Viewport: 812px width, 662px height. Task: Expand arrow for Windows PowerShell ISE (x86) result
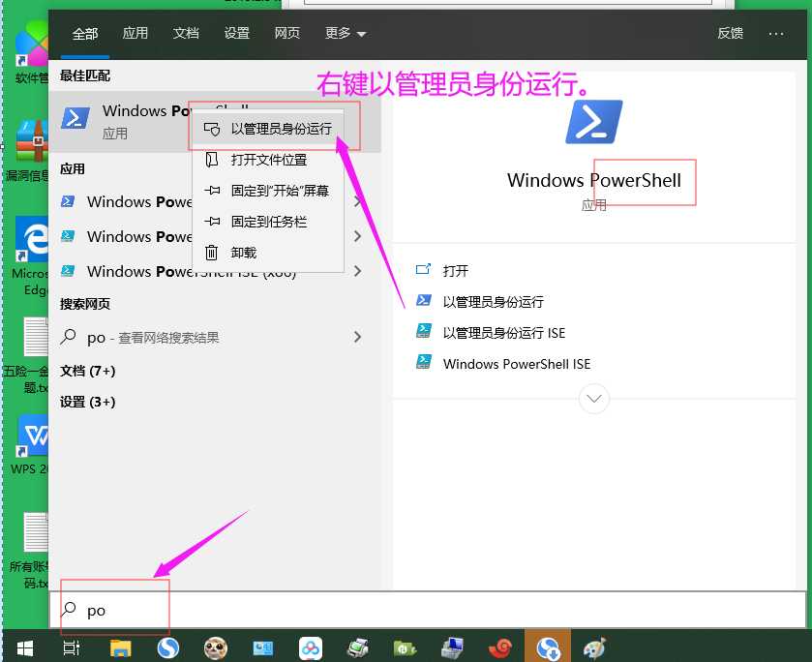357,271
